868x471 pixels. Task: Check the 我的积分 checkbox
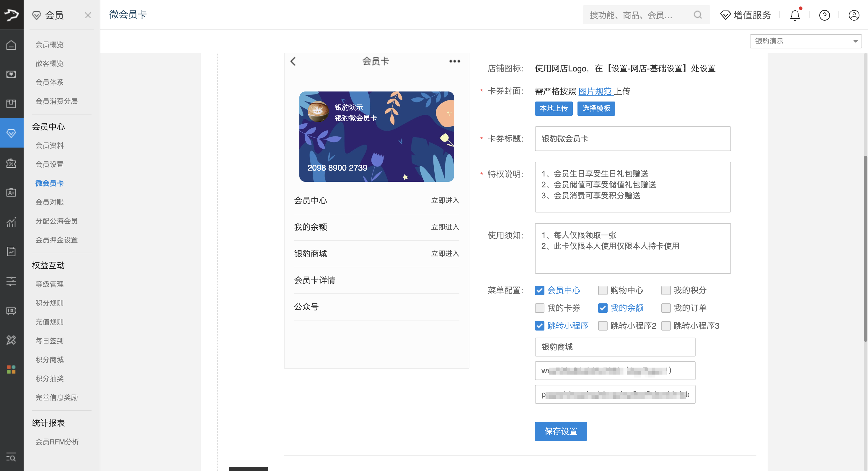click(x=666, y=290)
